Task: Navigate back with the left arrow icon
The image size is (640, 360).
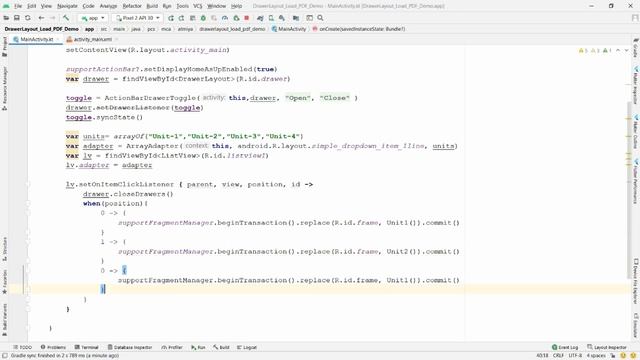Action: click(x=41, y=18)
